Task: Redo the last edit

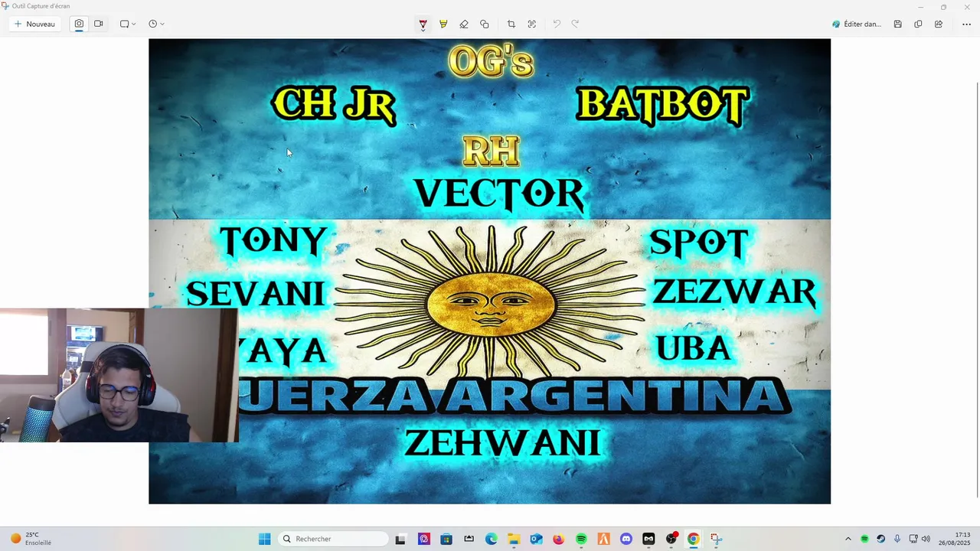Action: pos(575,24)
